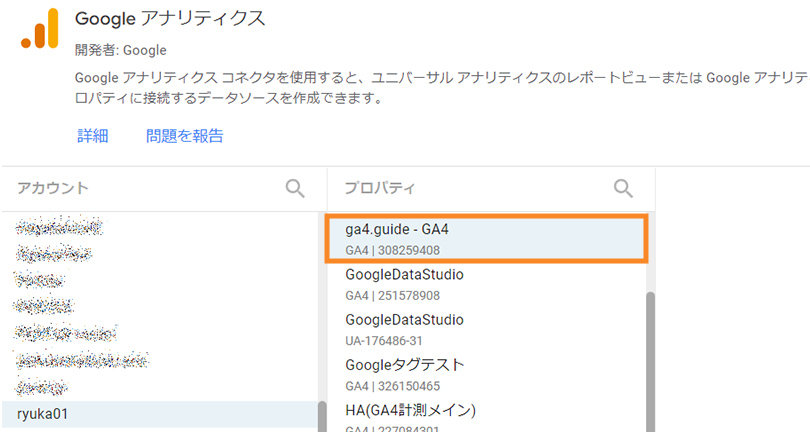The image size is (810, 432).
Task: Click the property list scrollbar
Action: [650, 362]
